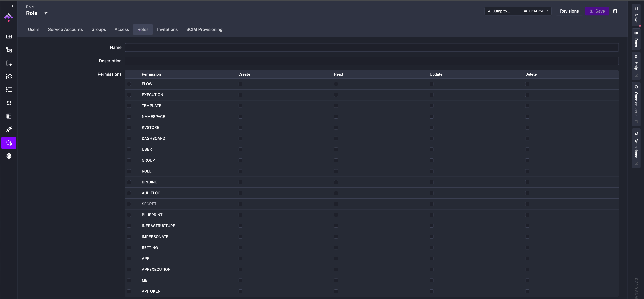
Task: Open the Executions clock icon in sidebar
Action: 9,76
